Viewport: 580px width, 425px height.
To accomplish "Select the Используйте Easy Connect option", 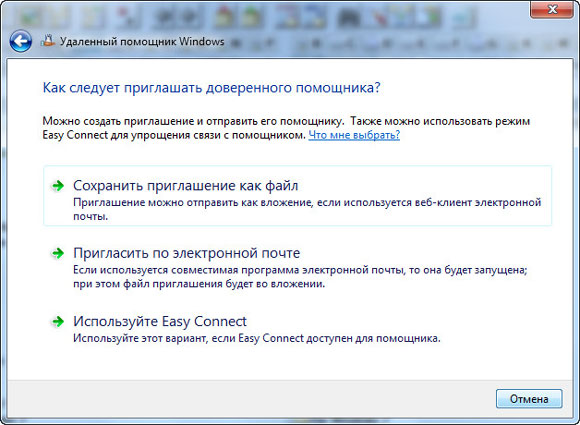I will pyautogui.click(x=160, y=321).
